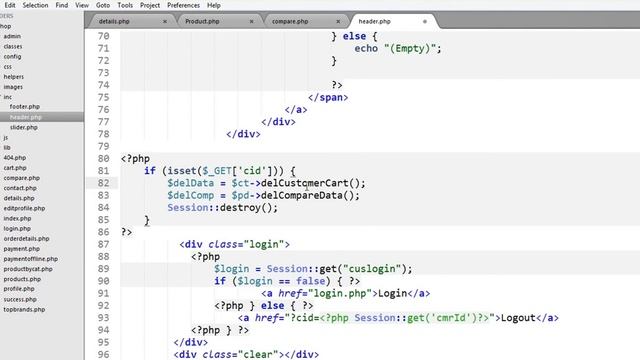This screenshot has height=360, width=640.
Task: Open the Help menu
Action: click(x=213, y=5)
